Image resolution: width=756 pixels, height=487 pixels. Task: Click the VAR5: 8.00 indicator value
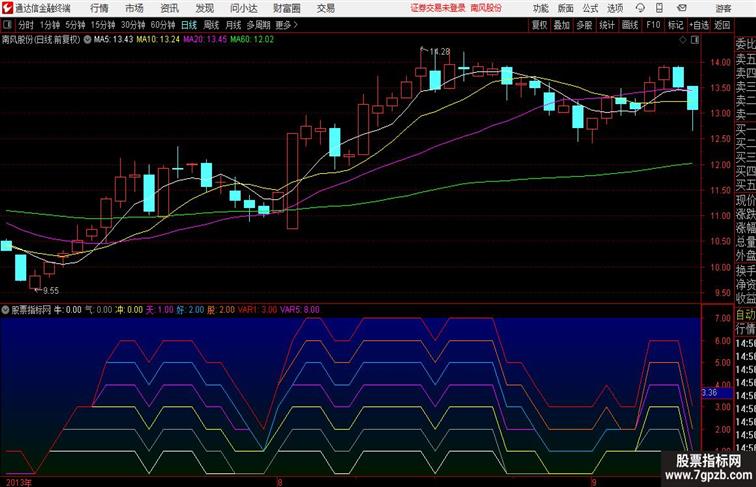(x=300, y=310)
